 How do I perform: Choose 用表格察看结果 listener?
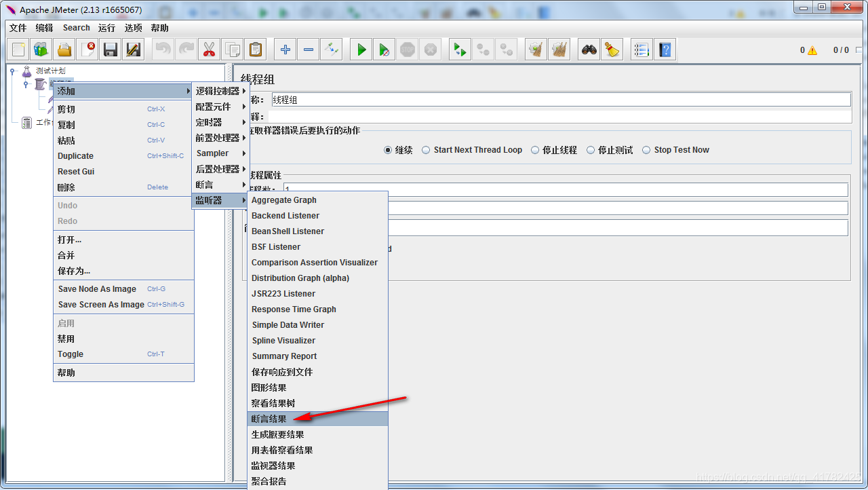318,450
